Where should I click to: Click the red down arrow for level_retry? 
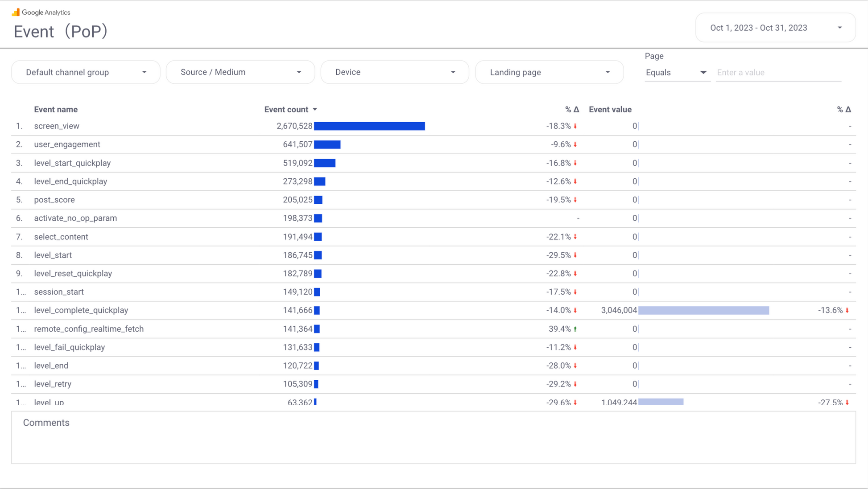click(x=575, y=384)
